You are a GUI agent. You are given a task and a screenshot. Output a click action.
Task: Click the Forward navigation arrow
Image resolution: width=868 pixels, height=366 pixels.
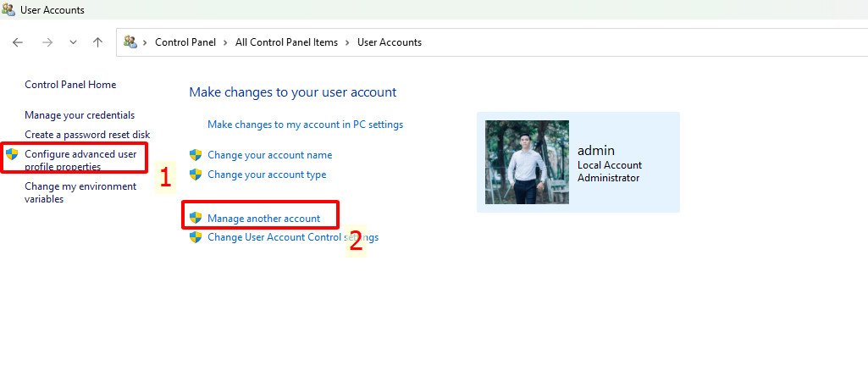47,42
